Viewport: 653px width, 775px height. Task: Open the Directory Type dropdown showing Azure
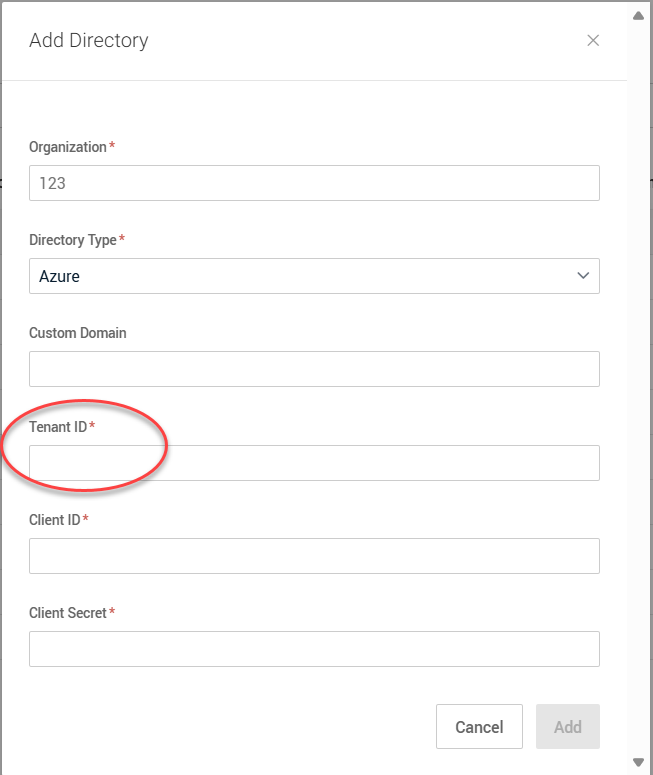(x=300, y=277)
